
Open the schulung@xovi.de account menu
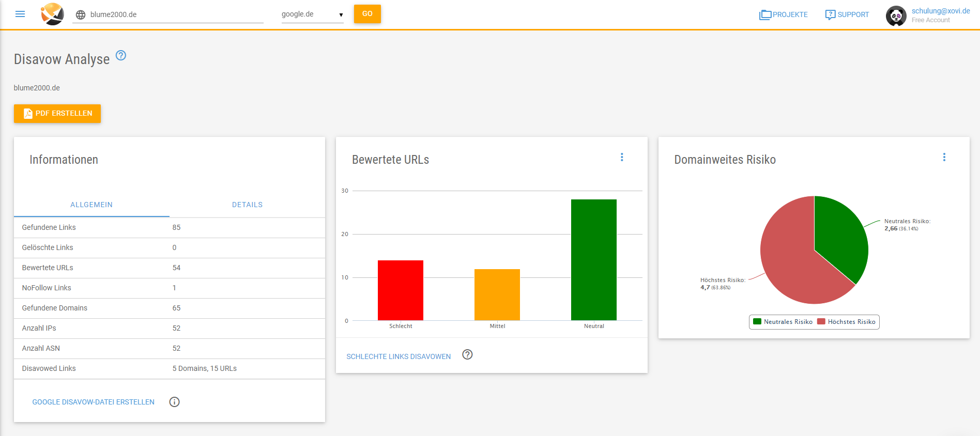940,11
